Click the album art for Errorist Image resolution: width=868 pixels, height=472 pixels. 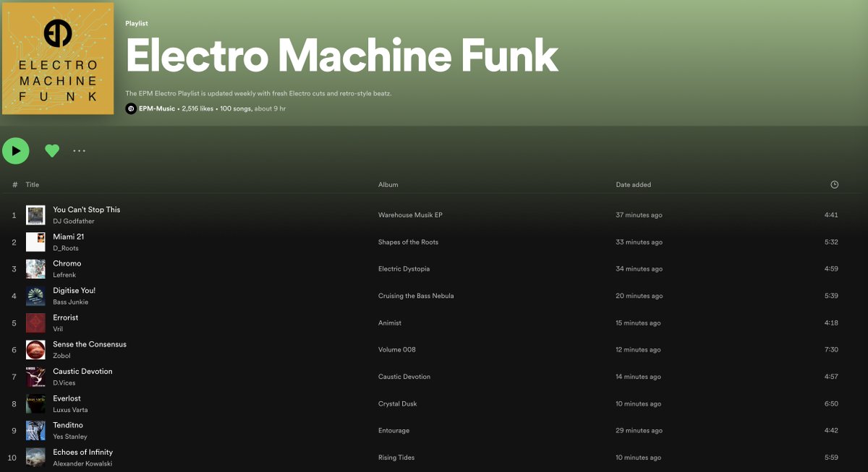pos(35,322)
